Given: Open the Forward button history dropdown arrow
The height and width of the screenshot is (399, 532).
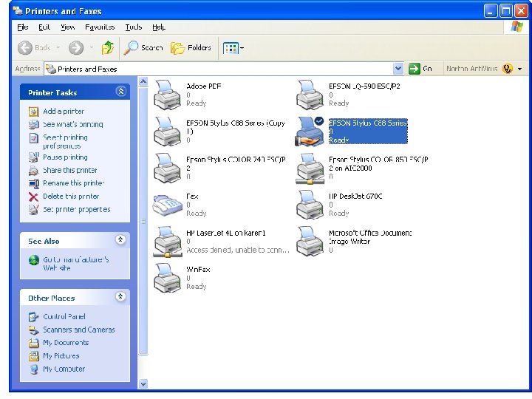Looking at the screenshot, I should click(x=92, y=48).
